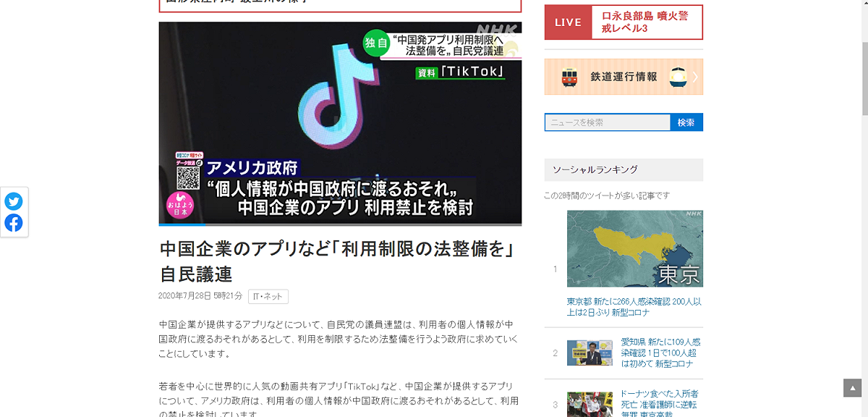Click paragraph starting 若者を中心に世界的に人気
This screenshot has width=868, height=417.
pyautogui.click(x=339, y=400)
